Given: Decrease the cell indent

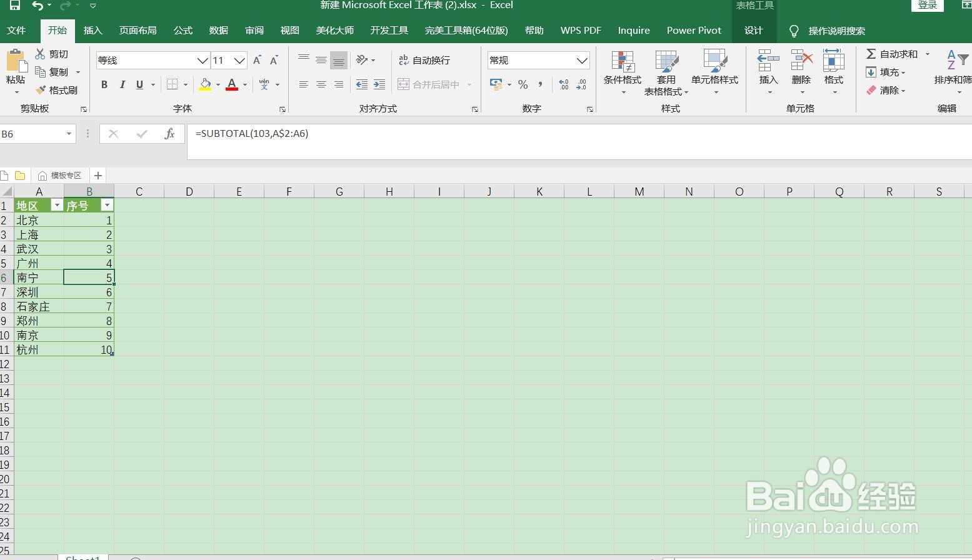Looking at the screenshot, I should click(361, 84).
